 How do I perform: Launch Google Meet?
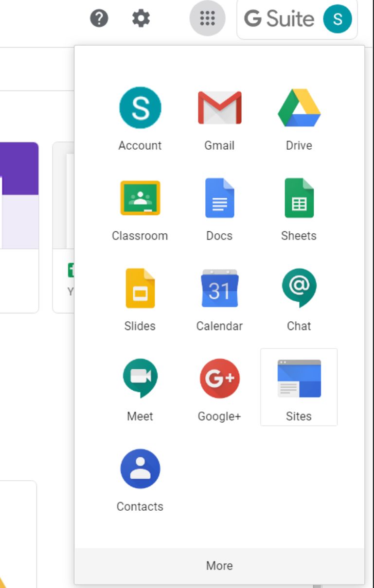(140, 379)
